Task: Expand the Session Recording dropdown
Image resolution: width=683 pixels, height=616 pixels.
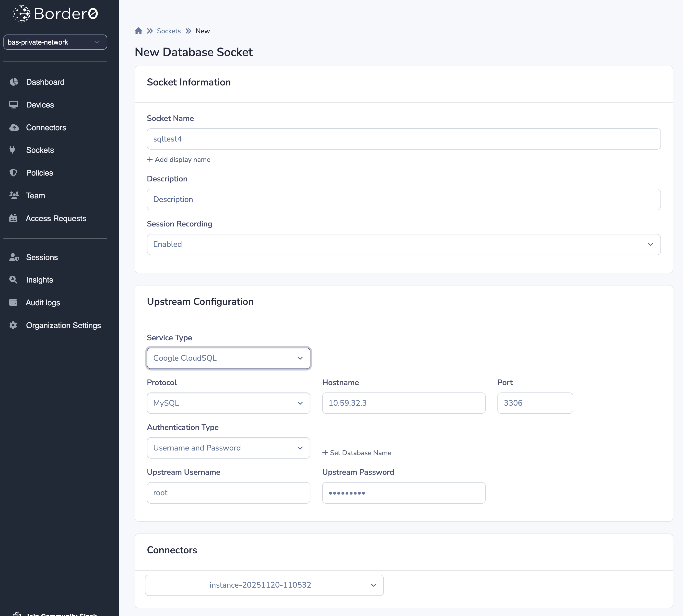Action: pyautogui.click(x=403, y=244)
